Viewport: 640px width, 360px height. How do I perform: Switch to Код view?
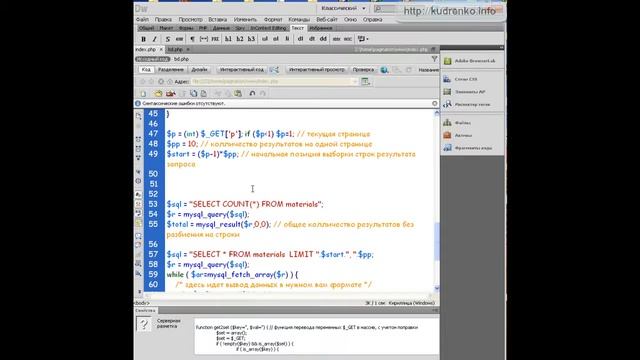coord(146,70)
